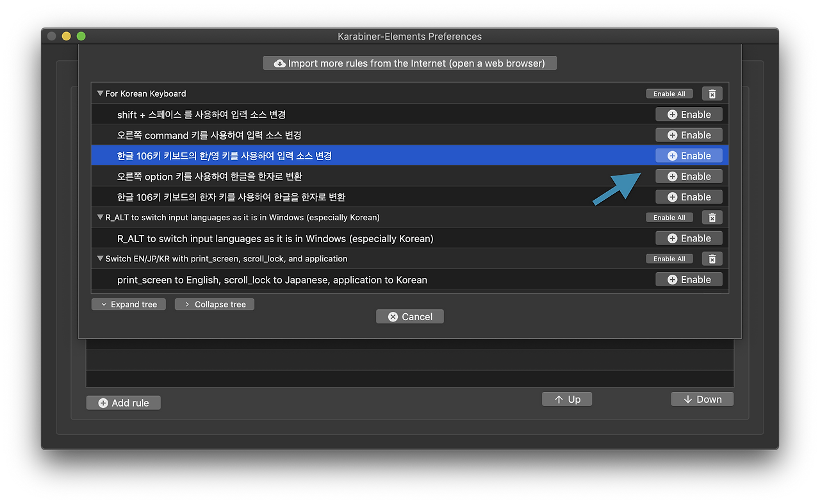Enable the 한/영 키 input source rule
The image size is (820, 504).
689,156
